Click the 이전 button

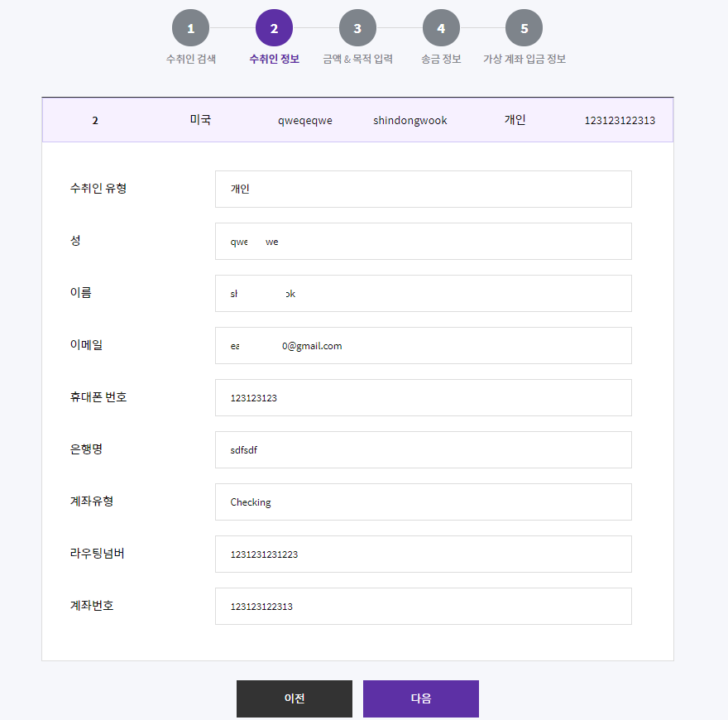click(x=295, y=698)
